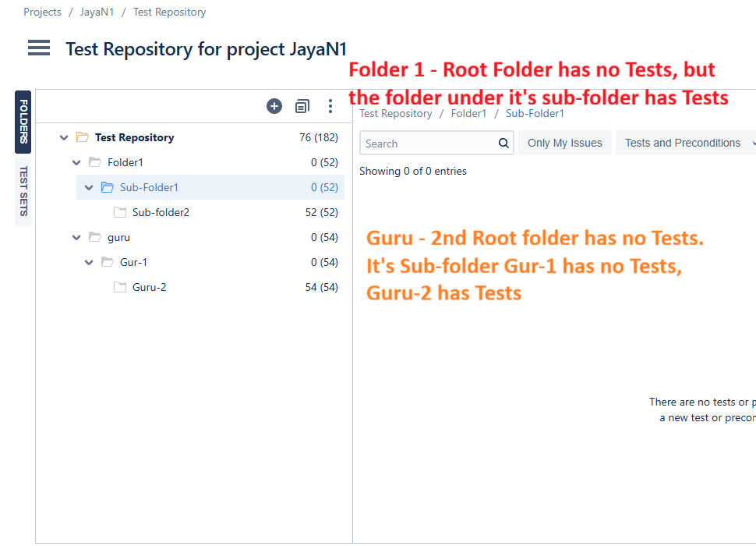Collapse the Folder1 tree node

click(76, 163)
